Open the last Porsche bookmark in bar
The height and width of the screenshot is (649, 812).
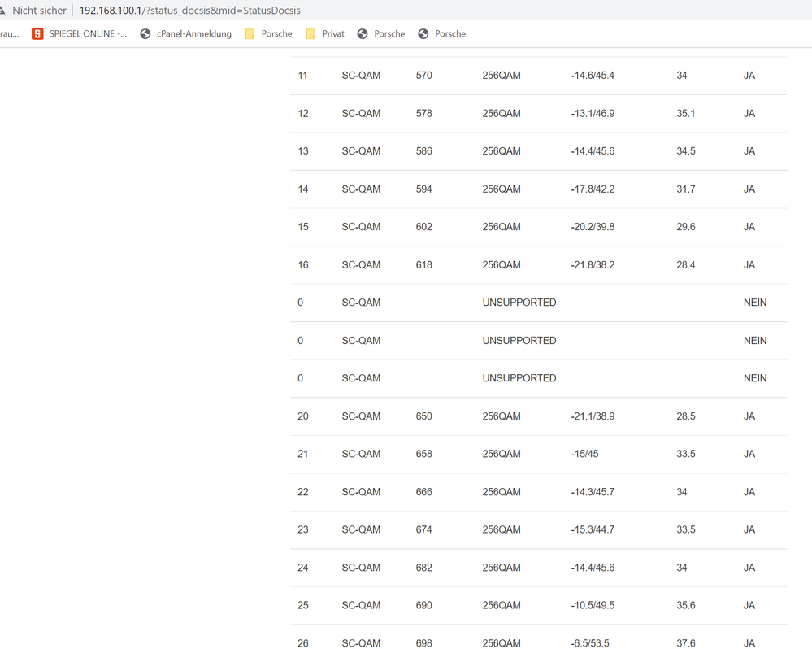click(441, 33)
